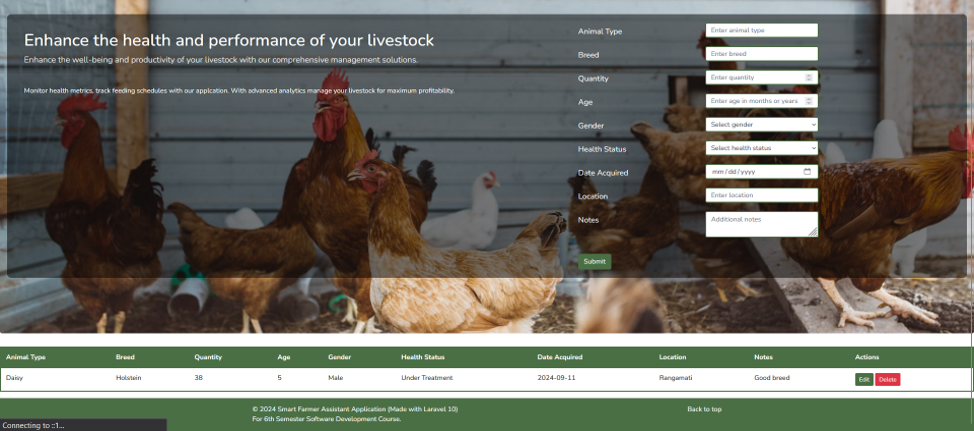Open the Select health status dropdown
Screen dimensions: 974x431
coord(761,148)
